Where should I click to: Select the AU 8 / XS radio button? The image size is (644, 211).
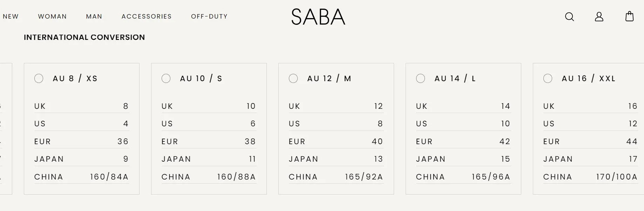(x=39, y=78)
